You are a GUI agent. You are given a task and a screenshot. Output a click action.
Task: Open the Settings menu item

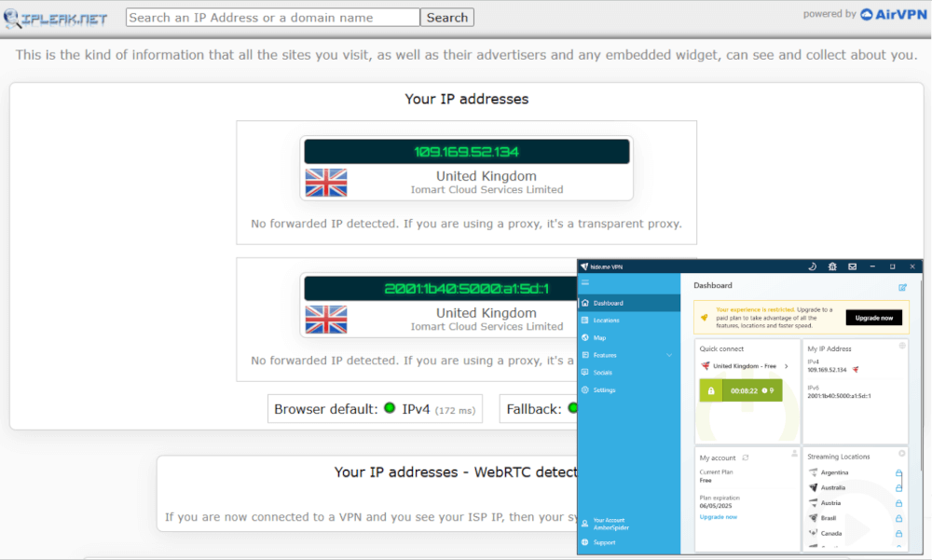click(629, 390)
